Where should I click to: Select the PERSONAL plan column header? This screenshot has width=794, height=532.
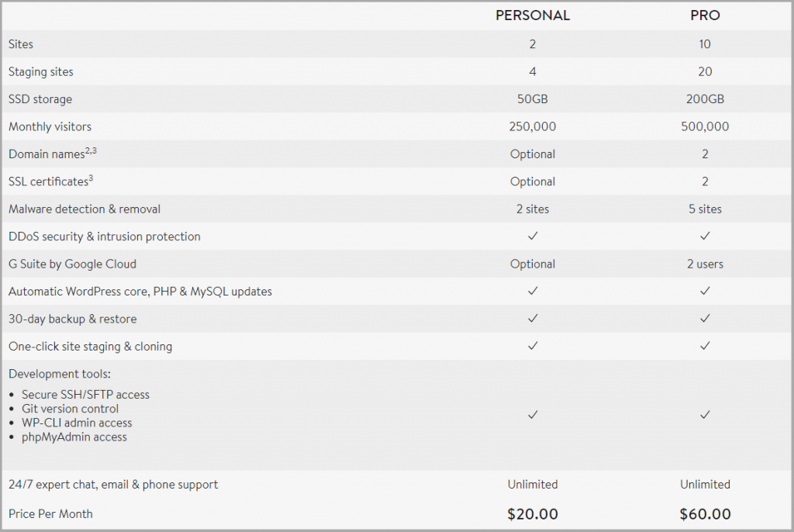click(x=533, y=16)
